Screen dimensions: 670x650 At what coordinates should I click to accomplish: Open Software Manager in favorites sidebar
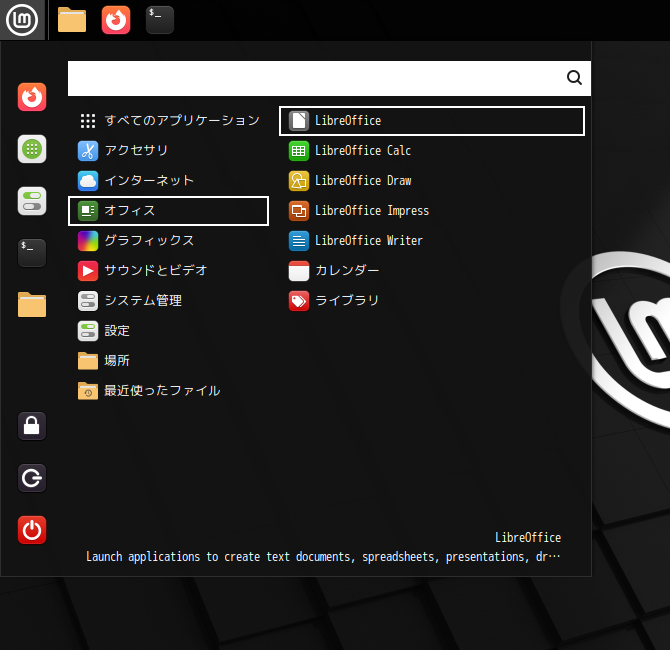coord(32,149)
